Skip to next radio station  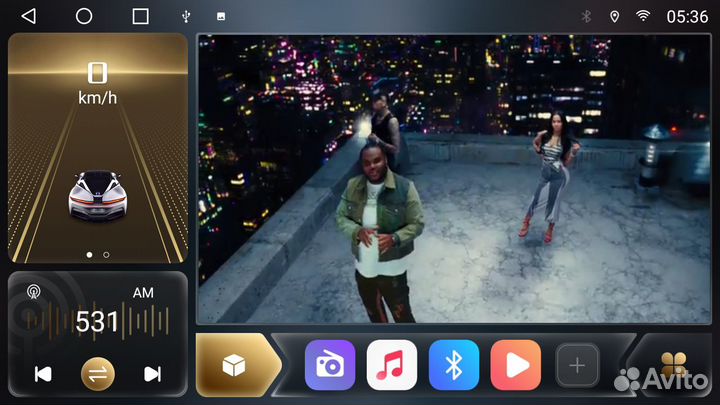[152, 374]
